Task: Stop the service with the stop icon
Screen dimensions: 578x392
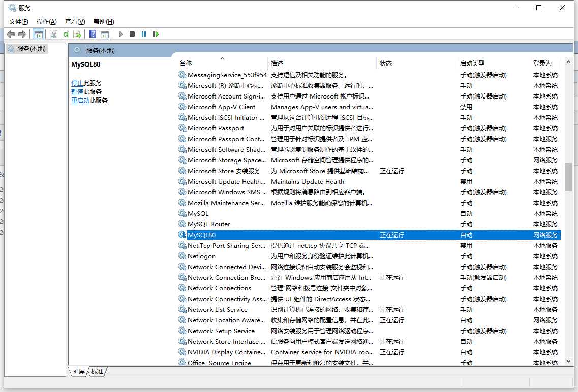Action: (x=132, y=34)
